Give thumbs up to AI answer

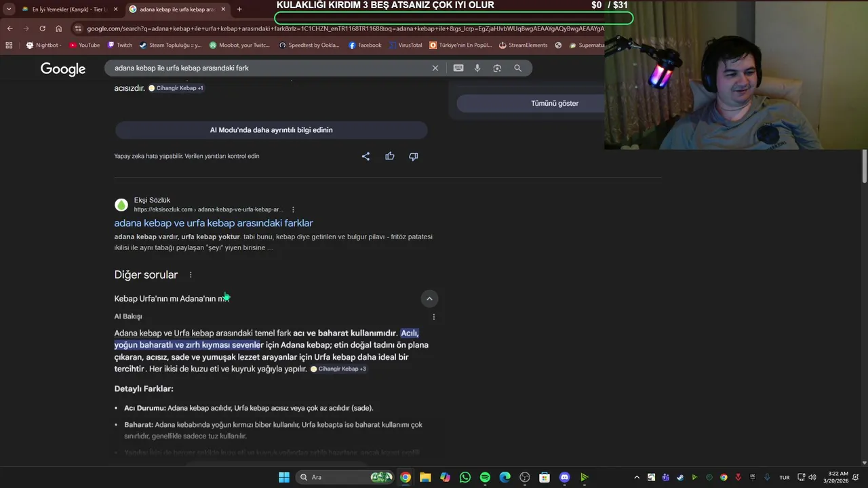(x=390, y=156)
